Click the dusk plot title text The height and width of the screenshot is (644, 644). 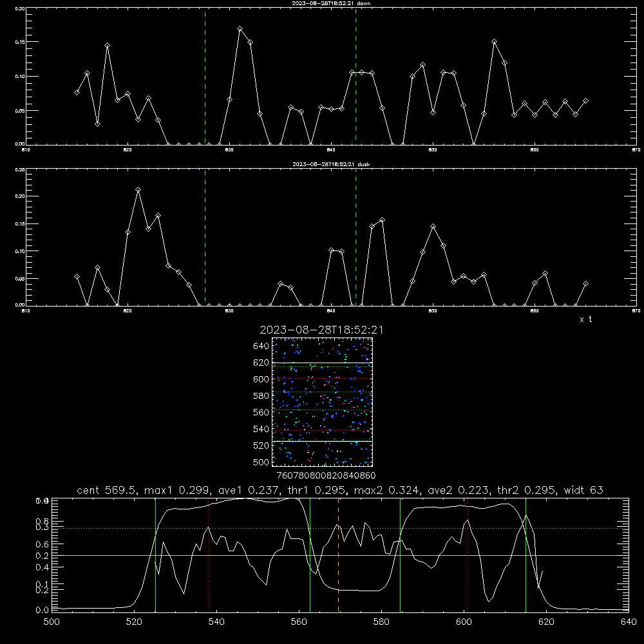pyautogui.click(x=331, y=164)
